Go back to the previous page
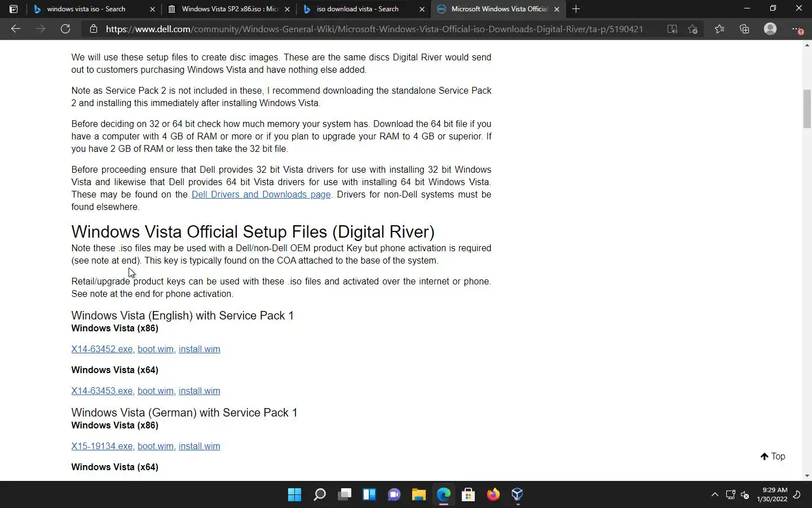 coord(16,29)
